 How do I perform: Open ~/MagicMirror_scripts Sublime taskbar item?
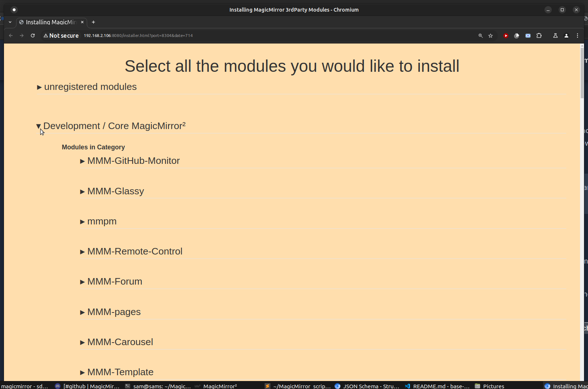(298, 386)
